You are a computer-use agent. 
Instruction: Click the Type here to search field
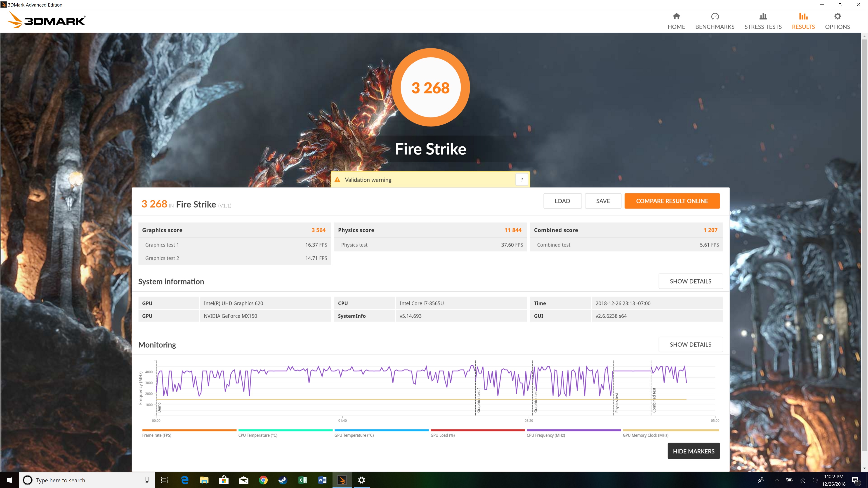tap(87, 480)
